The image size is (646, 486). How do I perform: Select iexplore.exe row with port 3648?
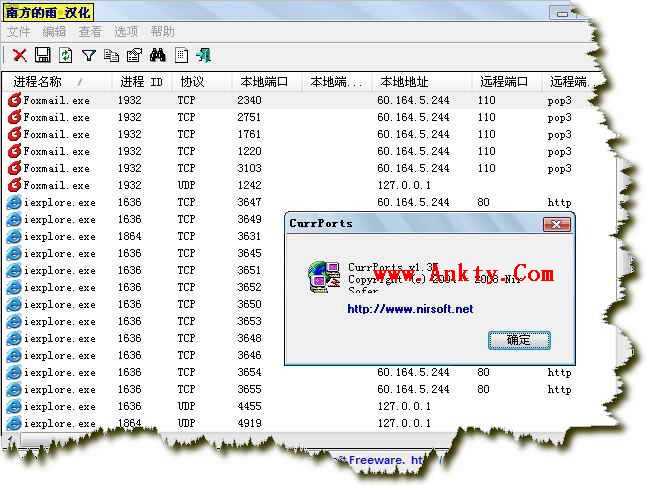coord(144,338)
